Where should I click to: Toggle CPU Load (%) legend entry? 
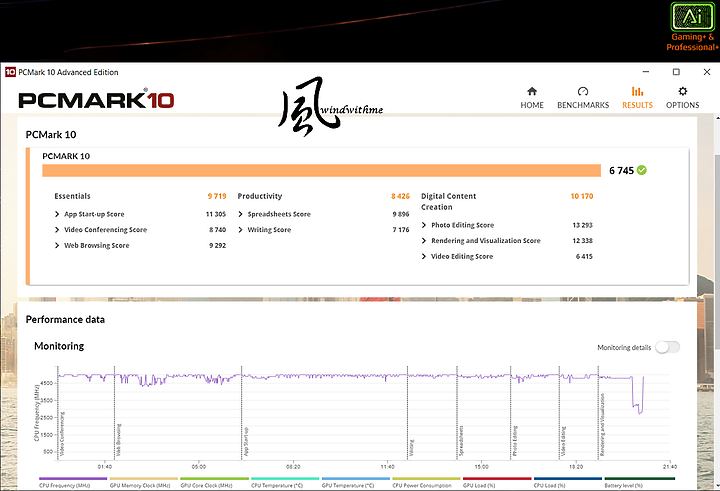pos(568,482)
